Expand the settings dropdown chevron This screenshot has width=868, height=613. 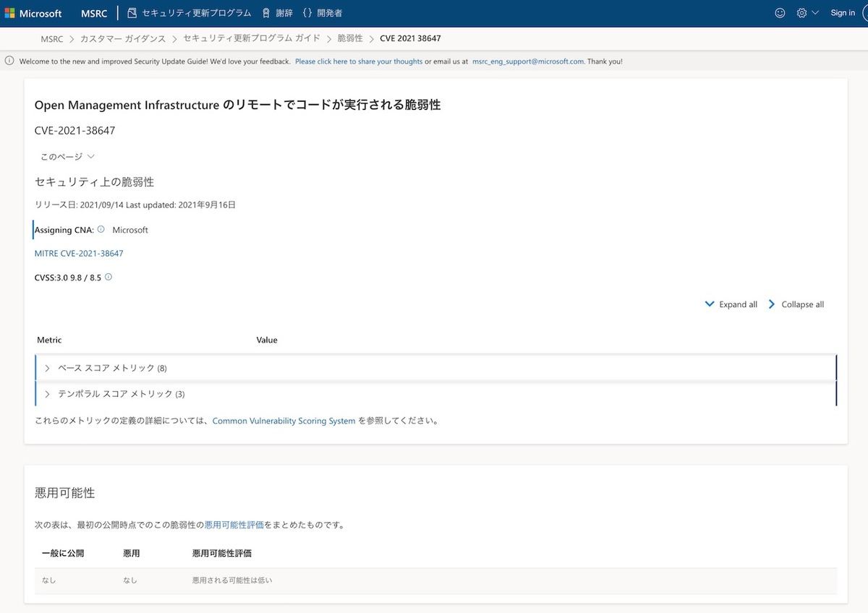pos(815,13)
